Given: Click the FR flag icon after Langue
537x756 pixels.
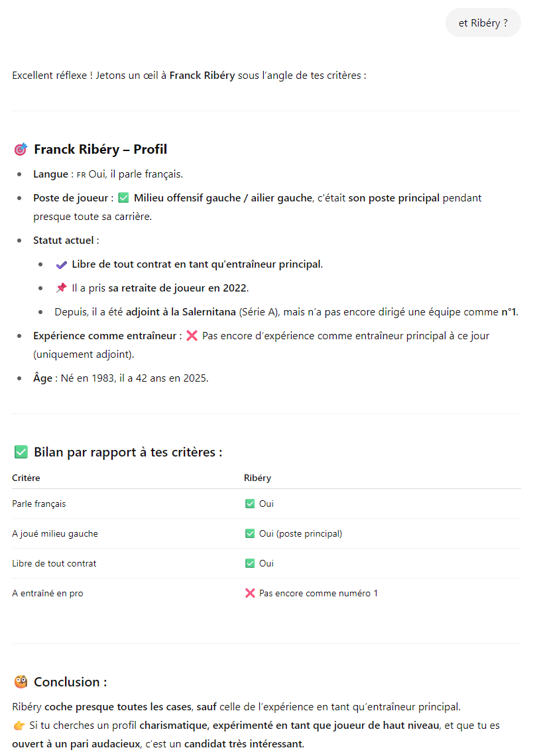Looking at the screenshot, I should click(82, 175).
